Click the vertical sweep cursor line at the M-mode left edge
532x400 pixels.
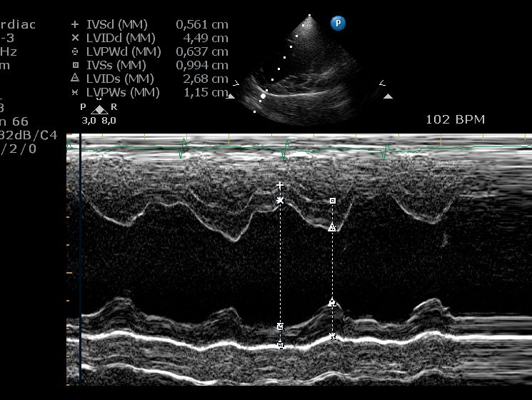click(80, 264)
